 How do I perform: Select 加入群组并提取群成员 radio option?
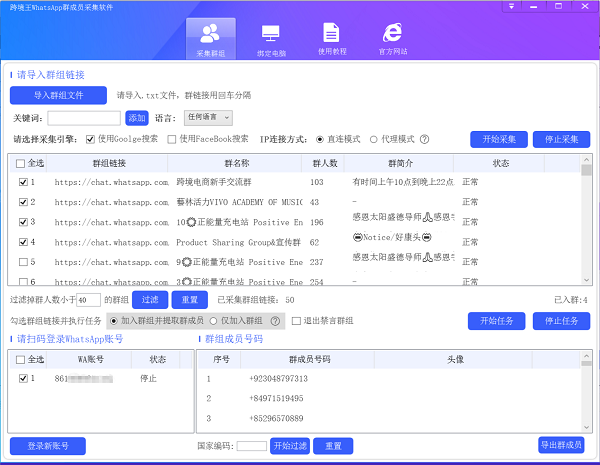point(113,321)
